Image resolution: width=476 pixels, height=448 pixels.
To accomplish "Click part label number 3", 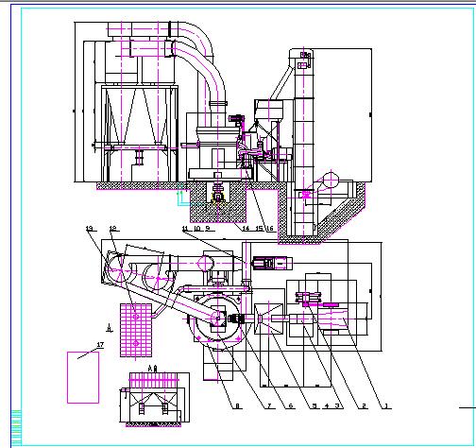I will (x=337, y=406).
